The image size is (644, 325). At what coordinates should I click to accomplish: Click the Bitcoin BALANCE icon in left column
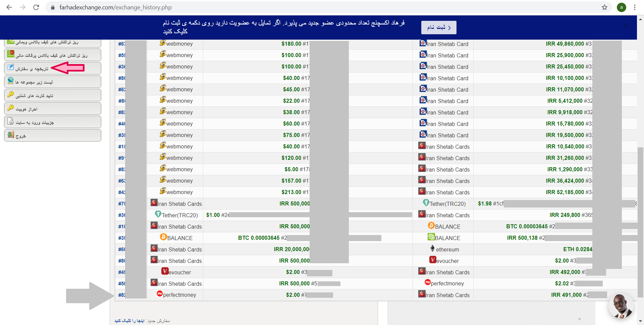click(x=163, y=237)
